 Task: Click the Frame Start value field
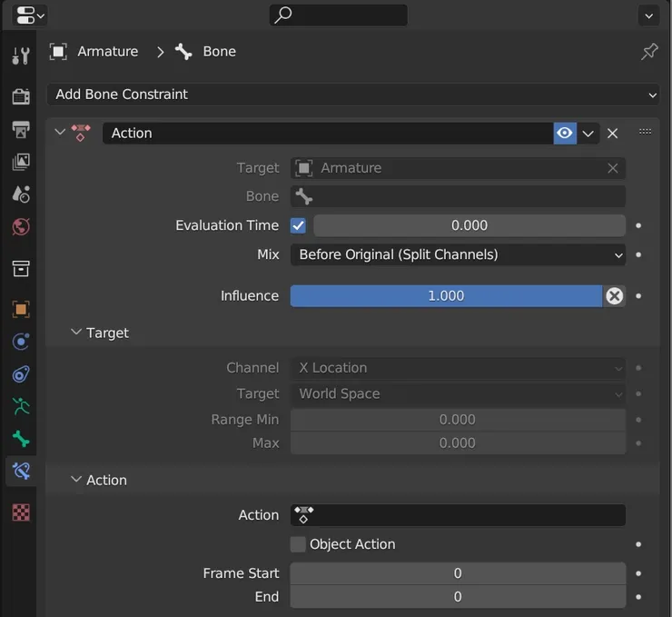coord(458,573)
